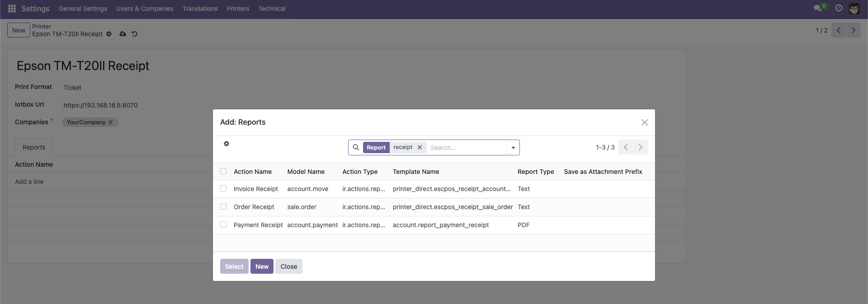
Task: Click account.report_payment_receipt template
Action: [x=441, y=225]
